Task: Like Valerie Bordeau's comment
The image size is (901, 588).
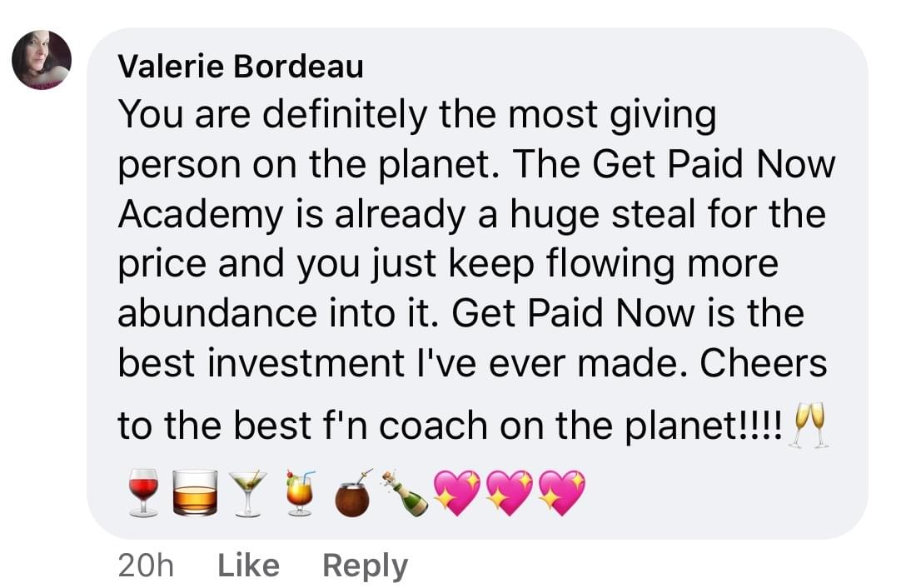Action: click(248, 566)
